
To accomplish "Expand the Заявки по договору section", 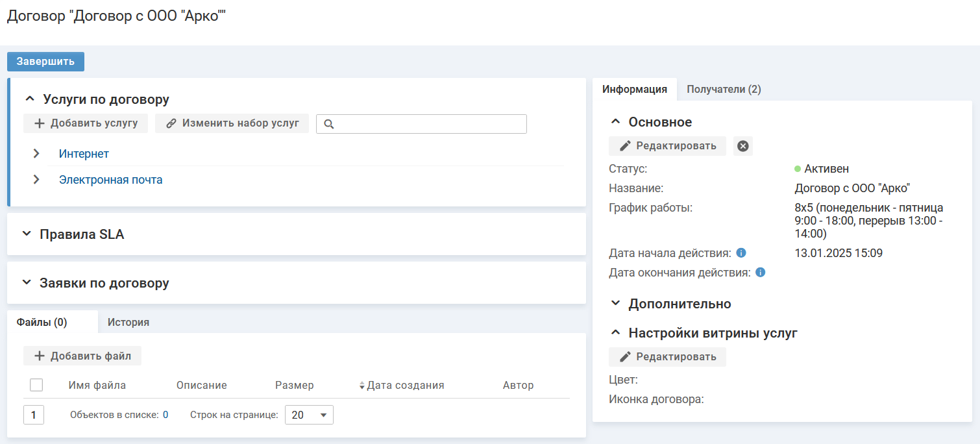I will coord(27,283).
